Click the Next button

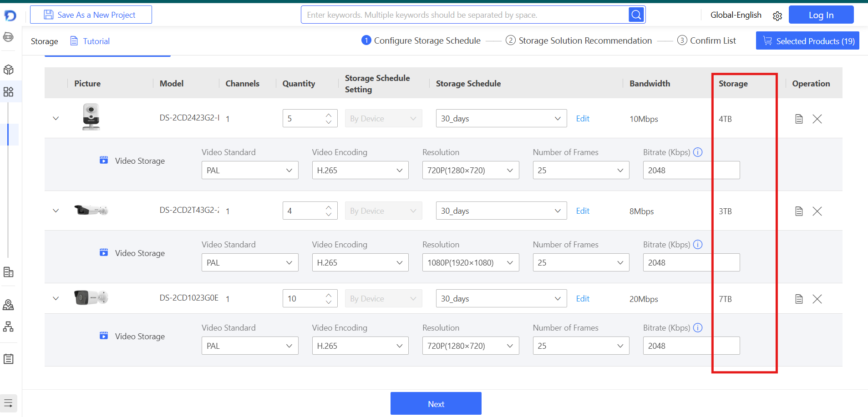(436, 404)
